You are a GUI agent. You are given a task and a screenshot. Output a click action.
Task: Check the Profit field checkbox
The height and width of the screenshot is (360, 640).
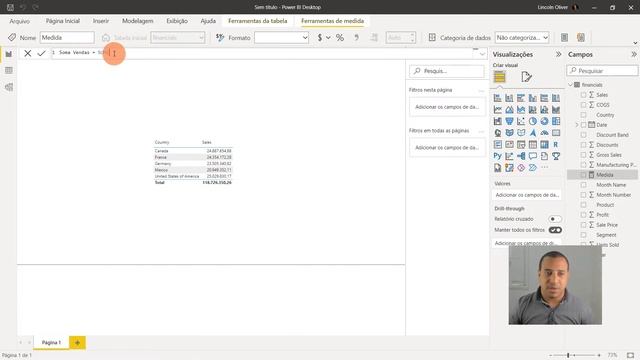click(583, 215)
